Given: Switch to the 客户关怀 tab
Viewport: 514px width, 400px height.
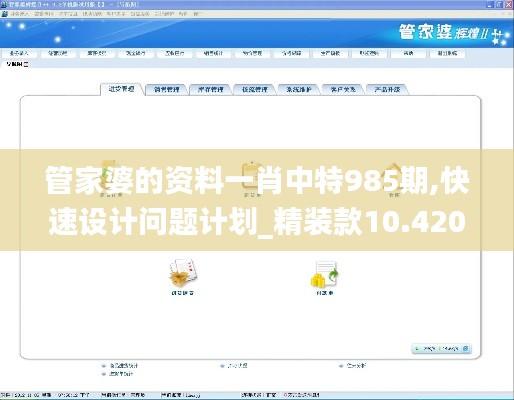Looking at the screenshot, I should click(343, 89).
